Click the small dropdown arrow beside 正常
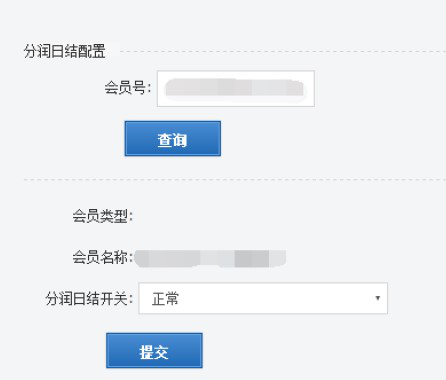Viewport: 446px width, 380px height. [x=377, y=298]
